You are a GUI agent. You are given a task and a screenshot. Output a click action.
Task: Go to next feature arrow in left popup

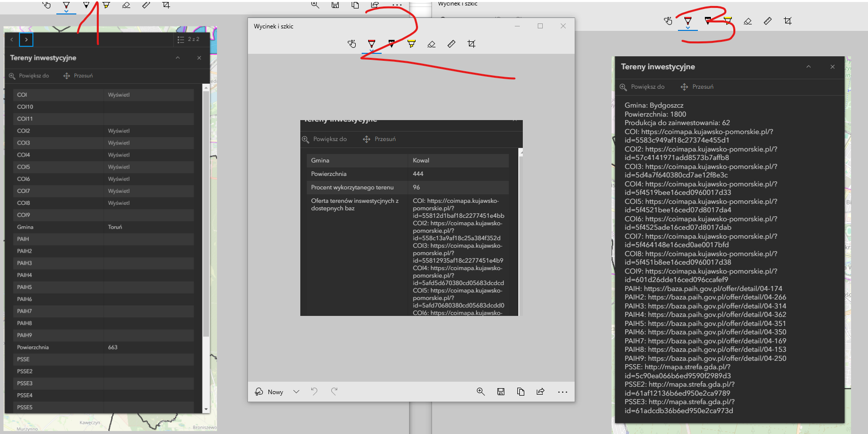coord(26,39)
